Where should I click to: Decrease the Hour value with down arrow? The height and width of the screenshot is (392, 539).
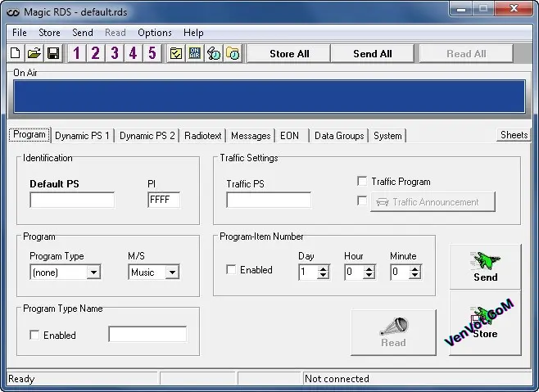click(x=369, y=276)
